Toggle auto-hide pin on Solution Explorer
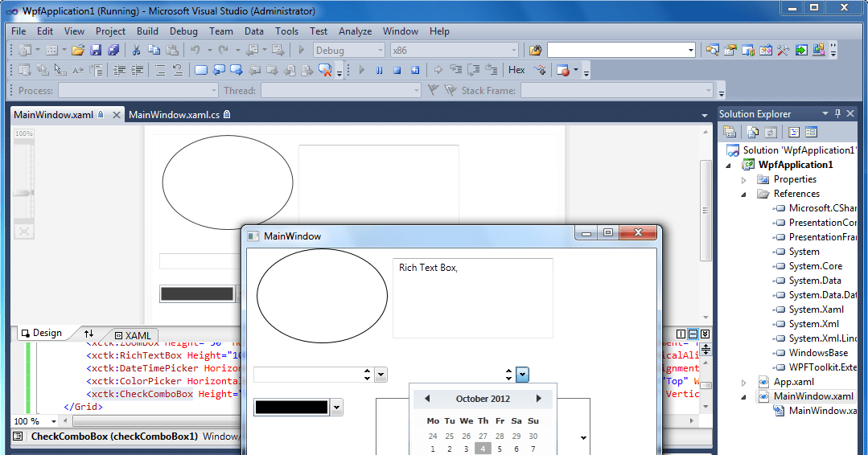This screenshot has height=455, width=868. point(837,113)
